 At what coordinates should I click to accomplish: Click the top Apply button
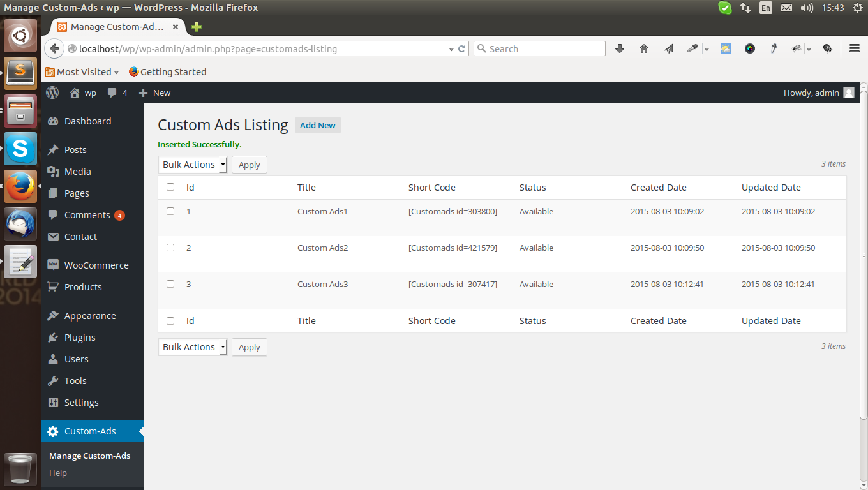(250, 165)
